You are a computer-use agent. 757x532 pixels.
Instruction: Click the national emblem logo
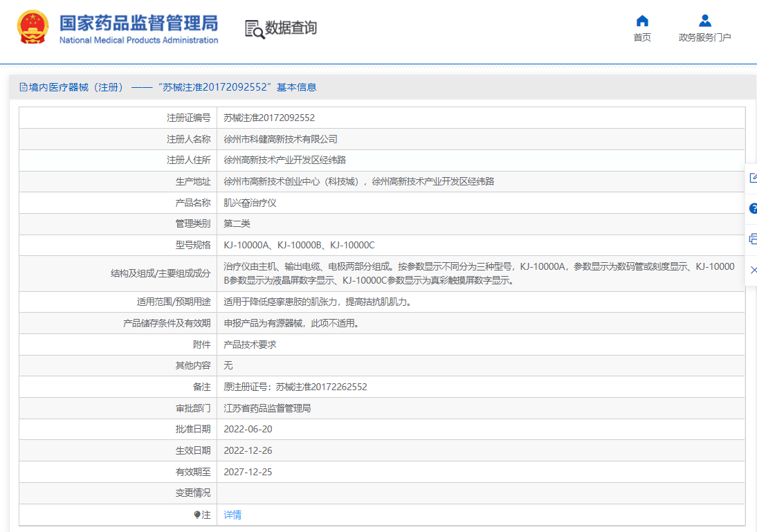[33, 28]
